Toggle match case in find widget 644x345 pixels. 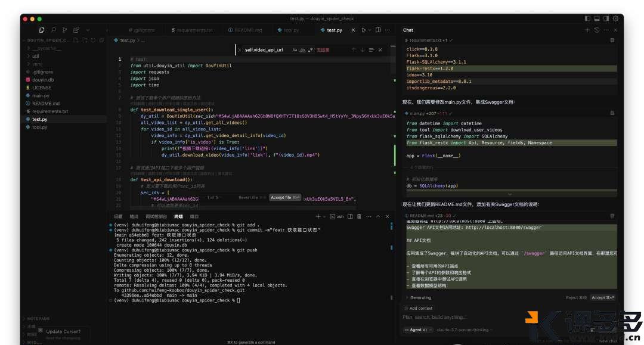[x=295, y=50]
